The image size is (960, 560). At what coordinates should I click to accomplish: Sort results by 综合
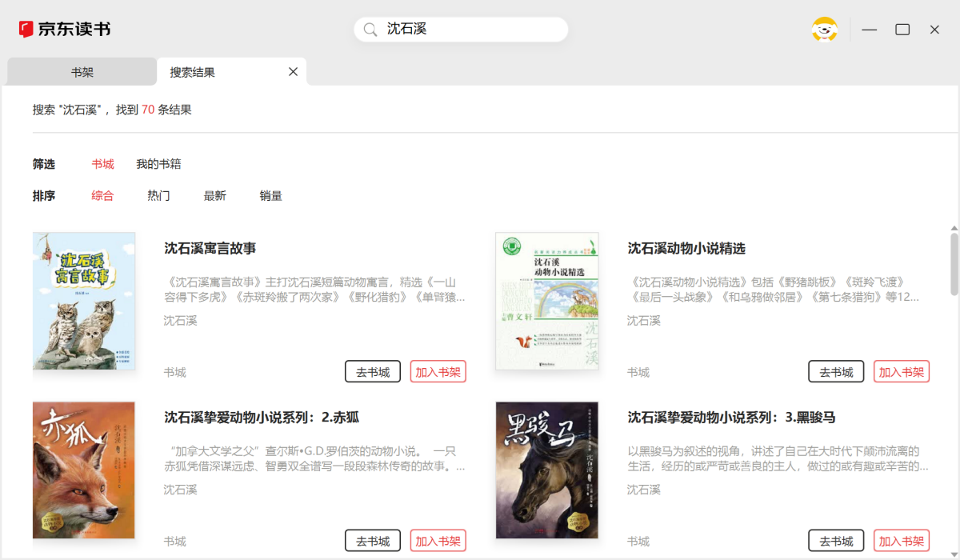point(102,196)
